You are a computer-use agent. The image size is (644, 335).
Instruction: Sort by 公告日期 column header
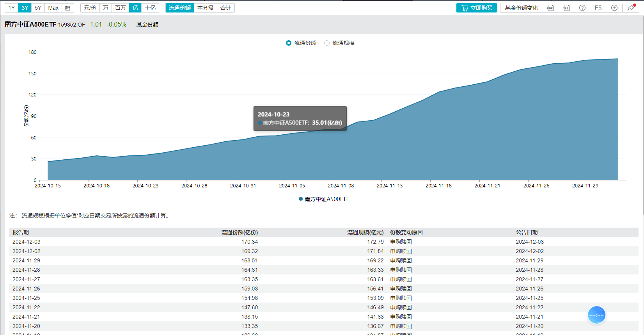[527, 232]
